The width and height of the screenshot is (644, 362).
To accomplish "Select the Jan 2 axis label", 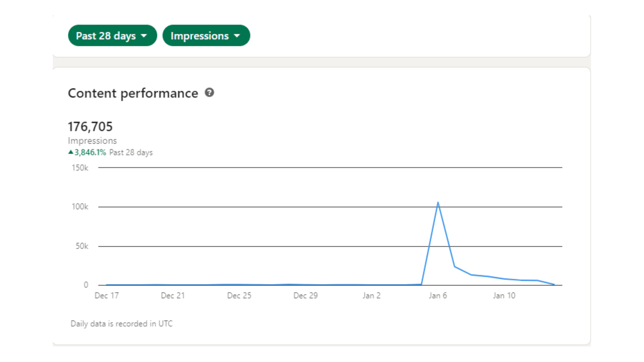I will (372, 296).
